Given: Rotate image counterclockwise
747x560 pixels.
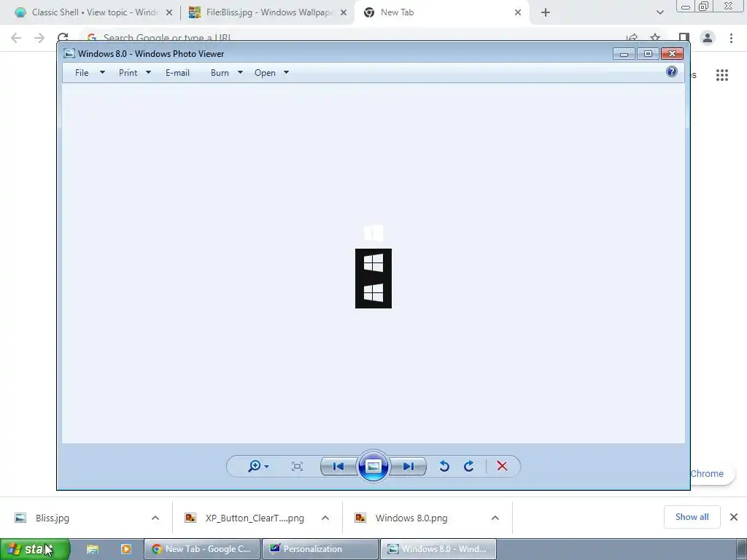Looking at the screenshot, I should pyautogui.click(x=444, y=466).
